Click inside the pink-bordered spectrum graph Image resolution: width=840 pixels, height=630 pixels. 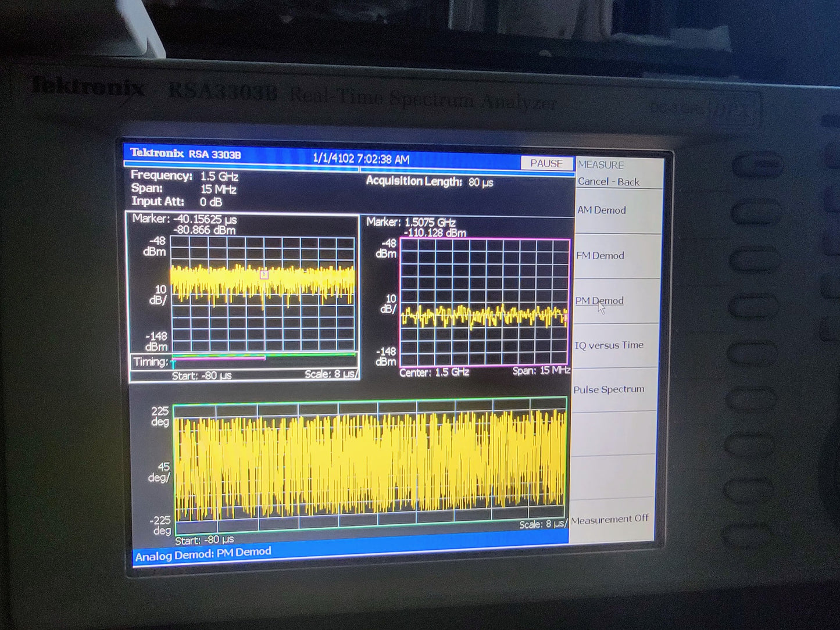[x=484, y=302]
